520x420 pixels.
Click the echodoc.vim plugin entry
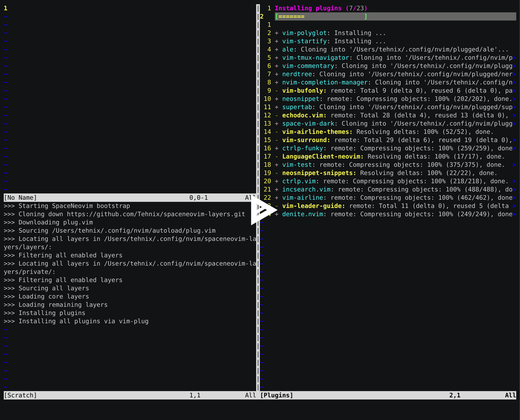395,115
